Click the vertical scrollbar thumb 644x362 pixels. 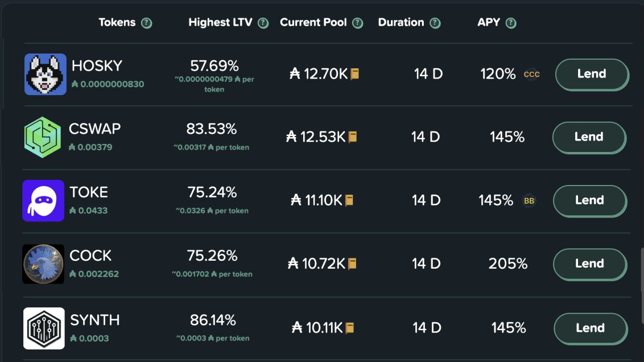(x=642, y=286)
